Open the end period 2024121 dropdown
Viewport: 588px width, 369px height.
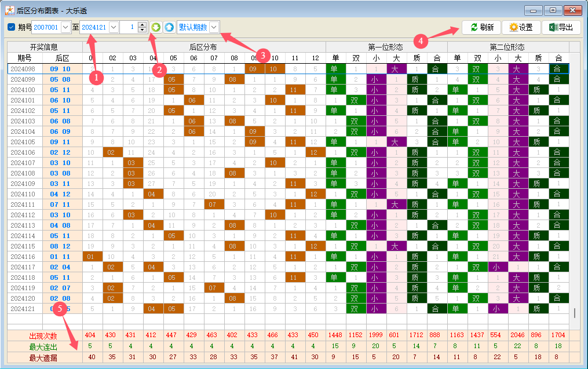[x=114, y=27]
